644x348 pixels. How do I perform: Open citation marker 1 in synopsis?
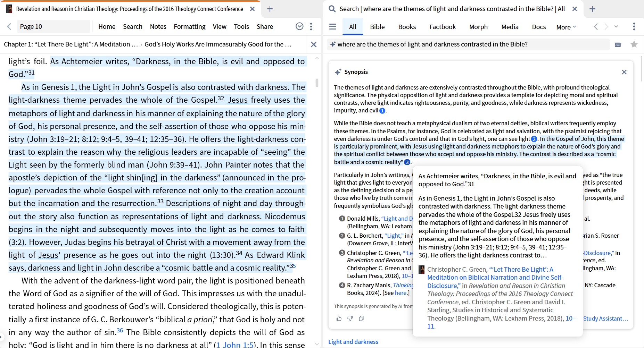click(382, 111)
